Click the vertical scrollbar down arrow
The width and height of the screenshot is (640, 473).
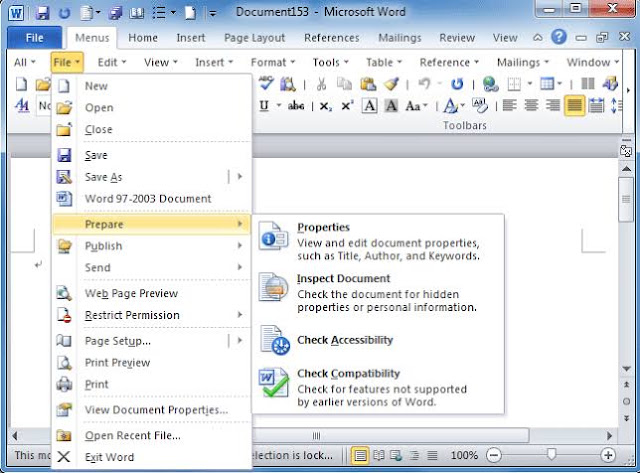point(627,369)
